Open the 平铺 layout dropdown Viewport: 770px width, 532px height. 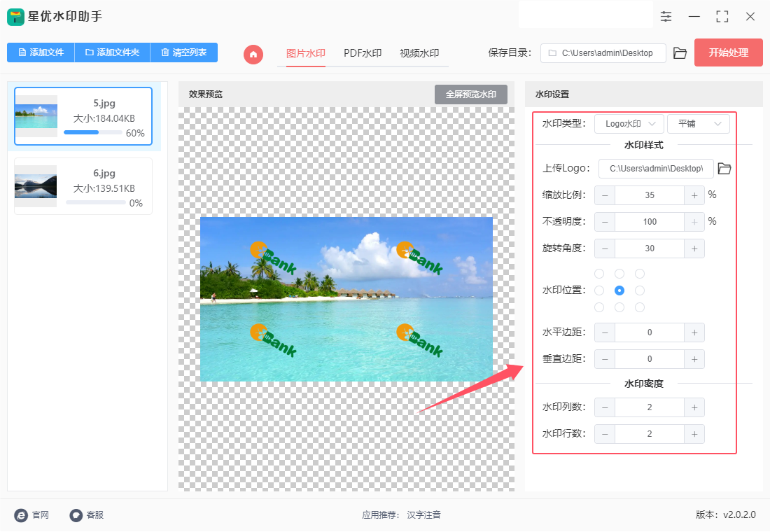pos(699,124)
